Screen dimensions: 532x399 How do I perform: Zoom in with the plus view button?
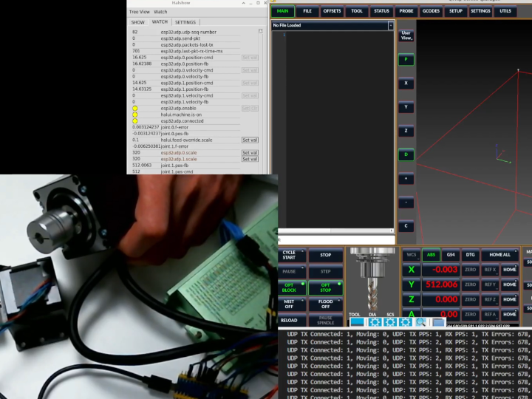coord(406,179)
